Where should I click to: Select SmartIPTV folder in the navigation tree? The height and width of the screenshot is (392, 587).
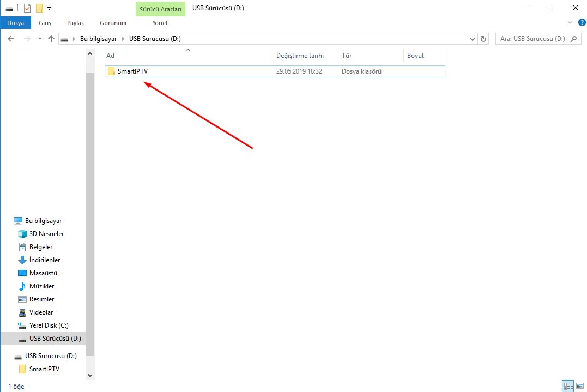point(44,369)
